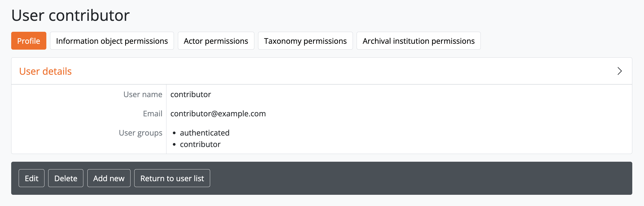Click the Email field label
Viewport: 644px width, 206px height.
tap(153, 114)
